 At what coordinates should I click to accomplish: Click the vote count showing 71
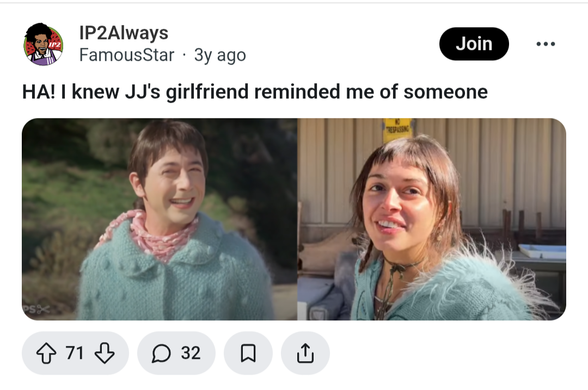[x=74, y=353]
